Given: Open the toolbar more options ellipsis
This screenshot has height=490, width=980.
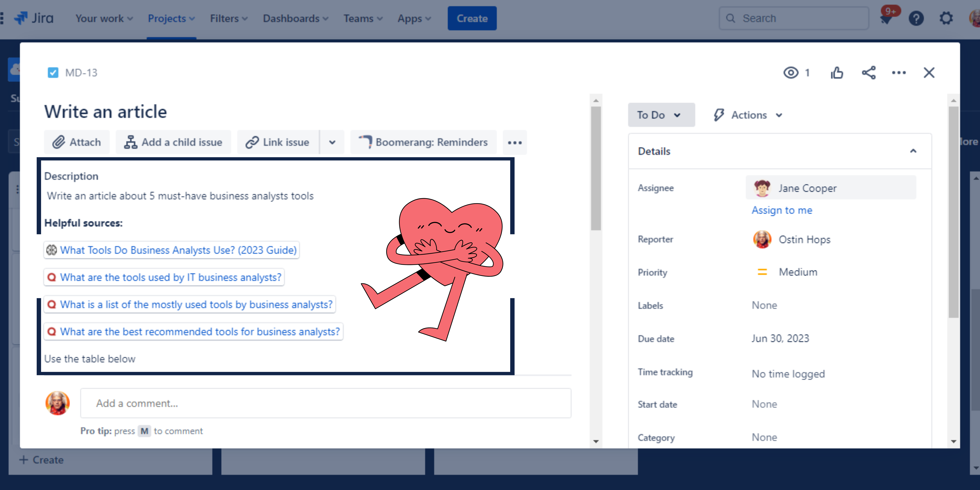Looking at the screenshot, I should click(515, 142).
